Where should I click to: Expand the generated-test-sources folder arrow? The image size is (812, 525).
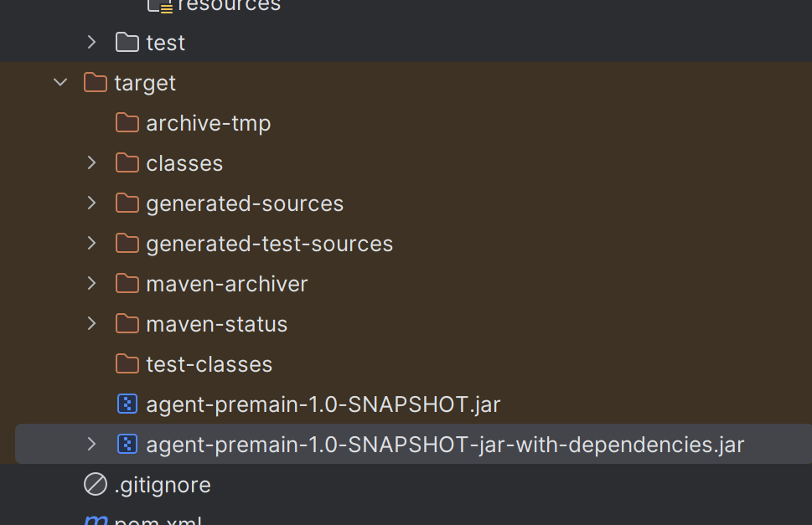(92, 244)
